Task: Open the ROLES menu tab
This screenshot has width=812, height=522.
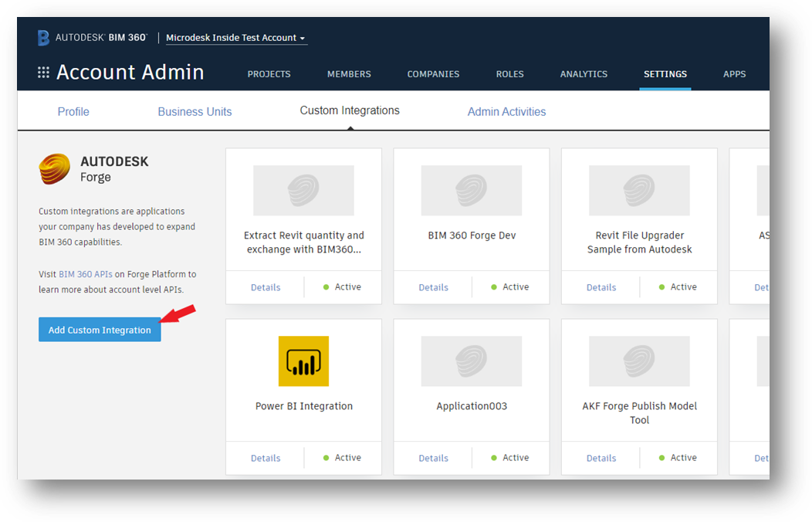Action: click(x=509, y=74)
